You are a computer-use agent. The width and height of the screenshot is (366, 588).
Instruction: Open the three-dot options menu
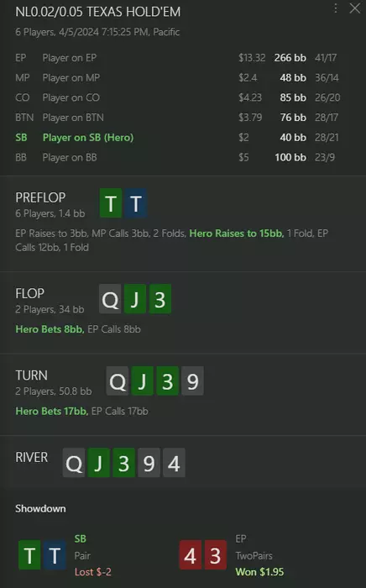pos(336,8)
